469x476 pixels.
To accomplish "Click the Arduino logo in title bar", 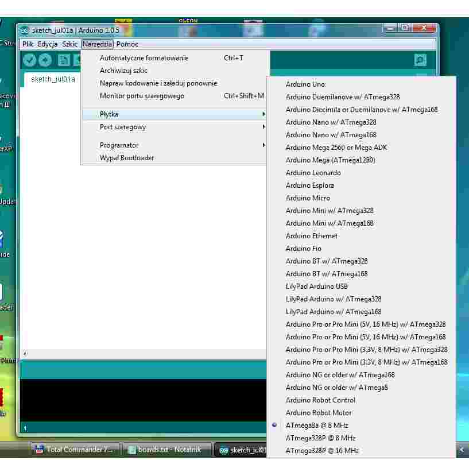I will pyautogui.click(x=24, y=30).
